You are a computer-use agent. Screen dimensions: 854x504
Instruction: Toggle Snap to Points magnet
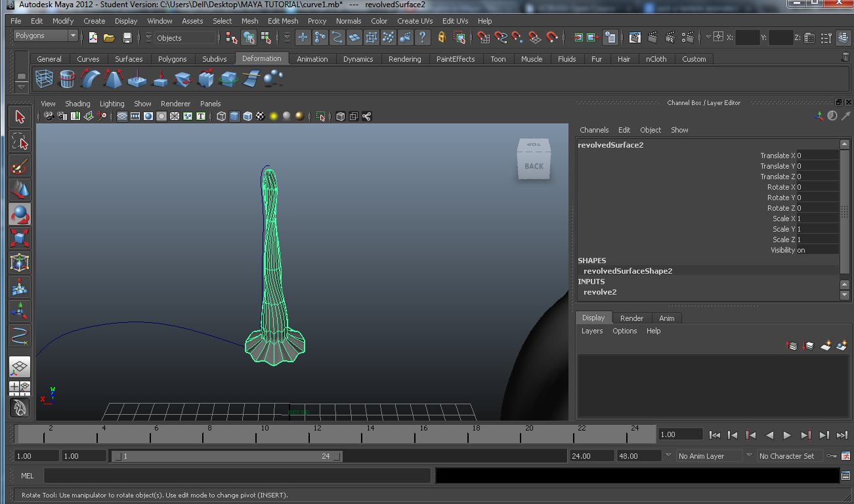(x=518, y=37)
